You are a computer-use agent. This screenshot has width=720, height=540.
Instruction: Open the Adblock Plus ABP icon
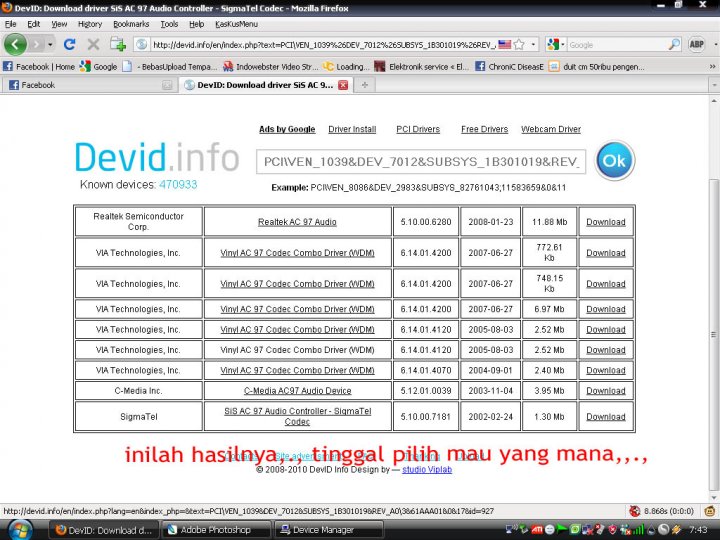coord(696,45)
